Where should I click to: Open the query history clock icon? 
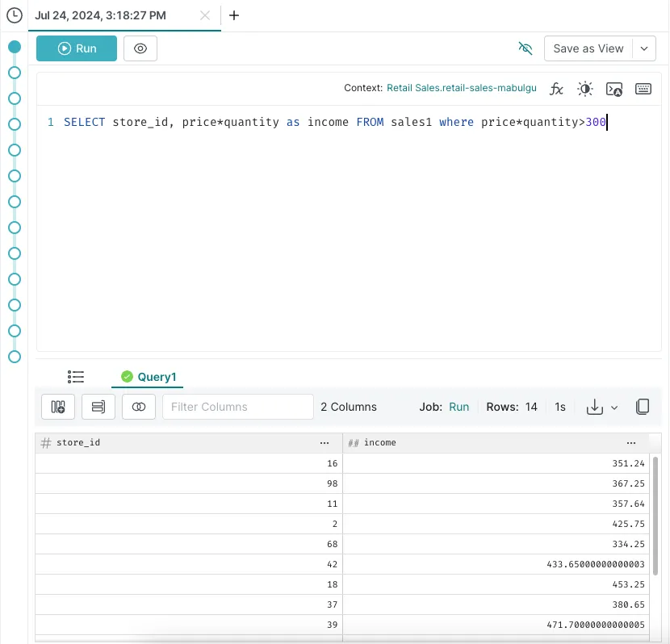[x=14, y=15]
